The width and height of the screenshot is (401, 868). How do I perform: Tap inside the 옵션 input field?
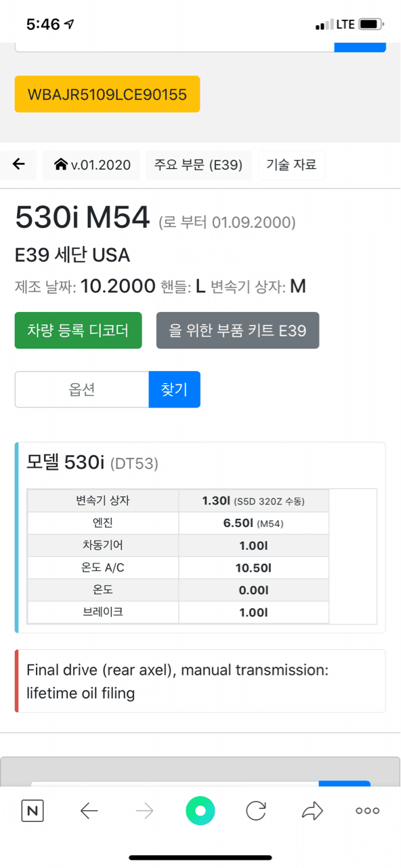point(81,389)
